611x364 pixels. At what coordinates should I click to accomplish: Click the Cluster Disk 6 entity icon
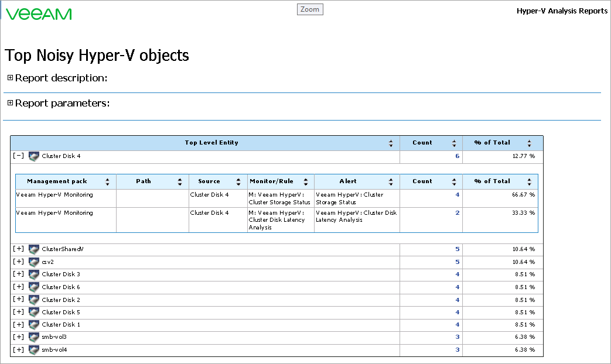coord(34,288)
